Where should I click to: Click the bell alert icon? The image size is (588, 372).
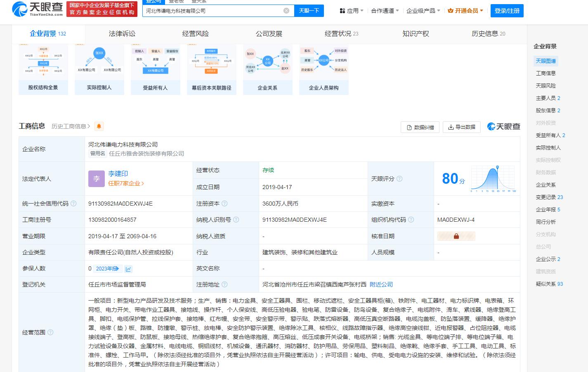(x=99, y=126)
